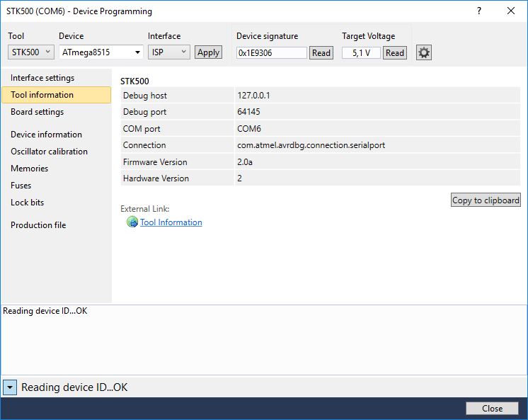Click the Close button at bottom
The height and width of the screenshot is (420, 528).
492,408
